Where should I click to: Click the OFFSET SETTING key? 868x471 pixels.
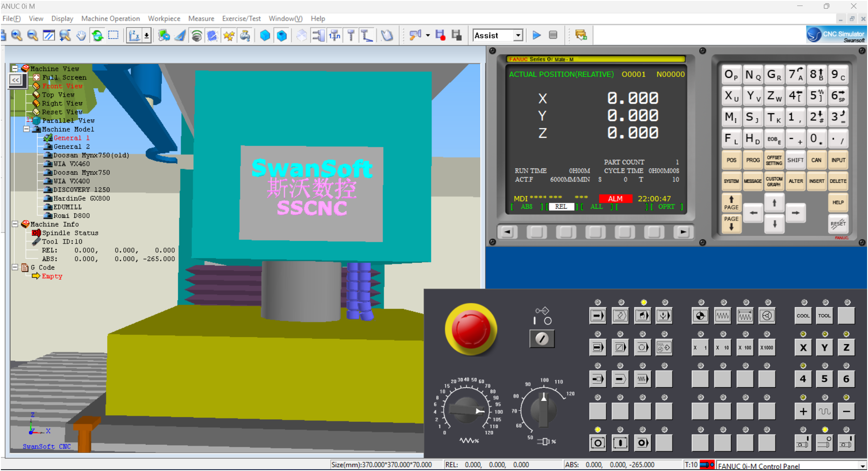coord(774,160)
